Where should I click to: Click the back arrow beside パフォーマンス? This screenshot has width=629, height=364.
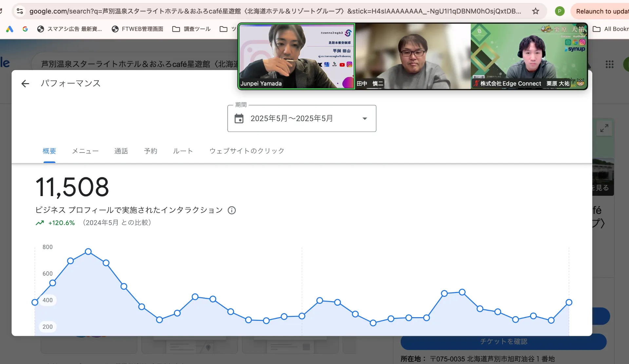tap(25, 84)
